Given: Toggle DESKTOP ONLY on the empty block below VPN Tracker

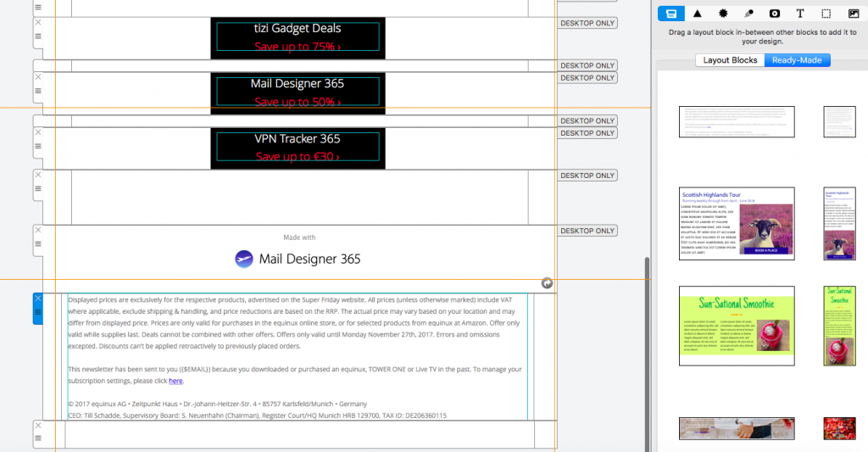Looking at the screenshot, I should (x=587, y=176).
